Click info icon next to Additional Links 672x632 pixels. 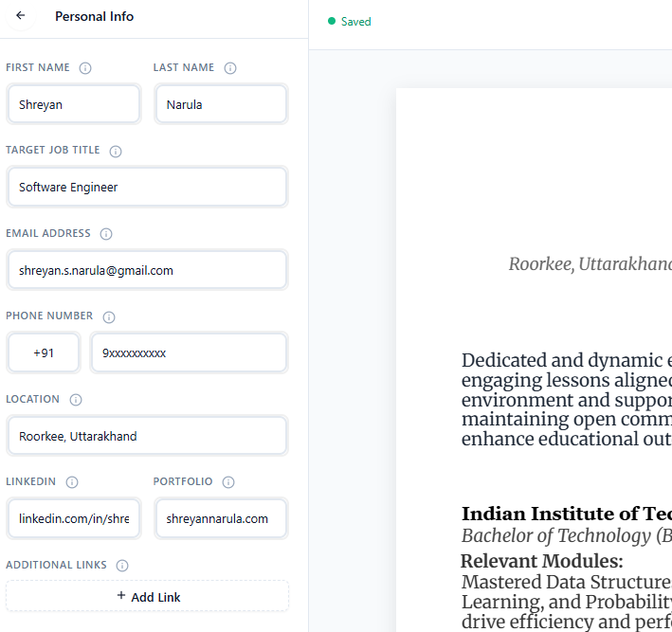122,566
